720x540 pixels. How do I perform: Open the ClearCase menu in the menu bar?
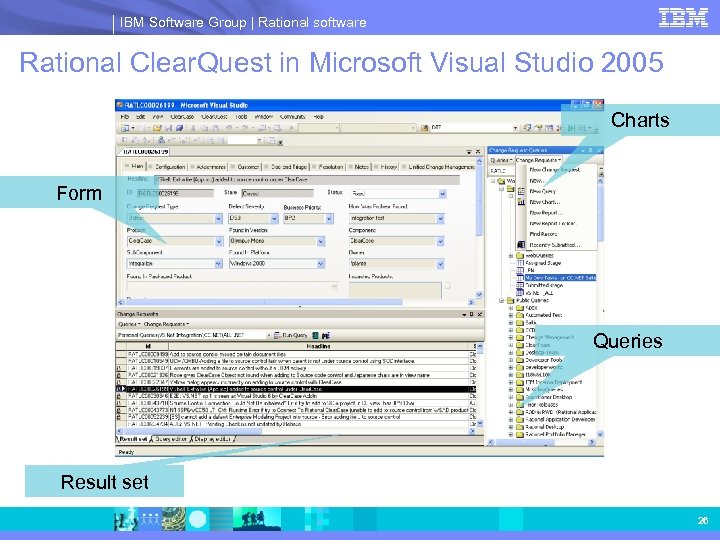(x=182, y=117)
